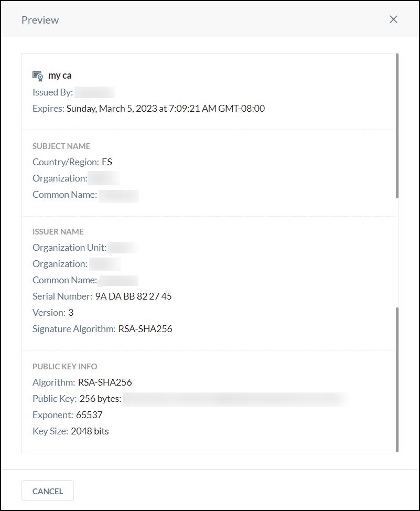
Task: Click the Exponent value 65537
Action: click(89, 415)
